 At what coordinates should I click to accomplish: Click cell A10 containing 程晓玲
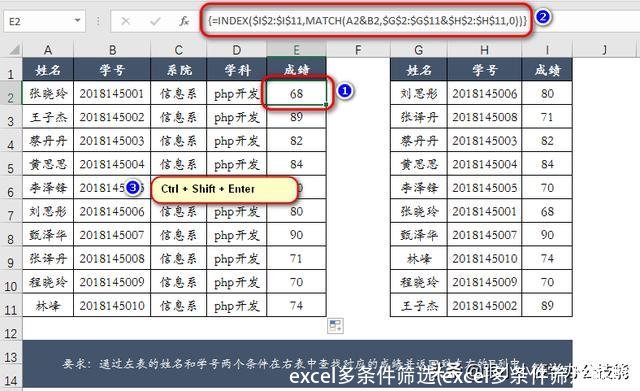48,282
